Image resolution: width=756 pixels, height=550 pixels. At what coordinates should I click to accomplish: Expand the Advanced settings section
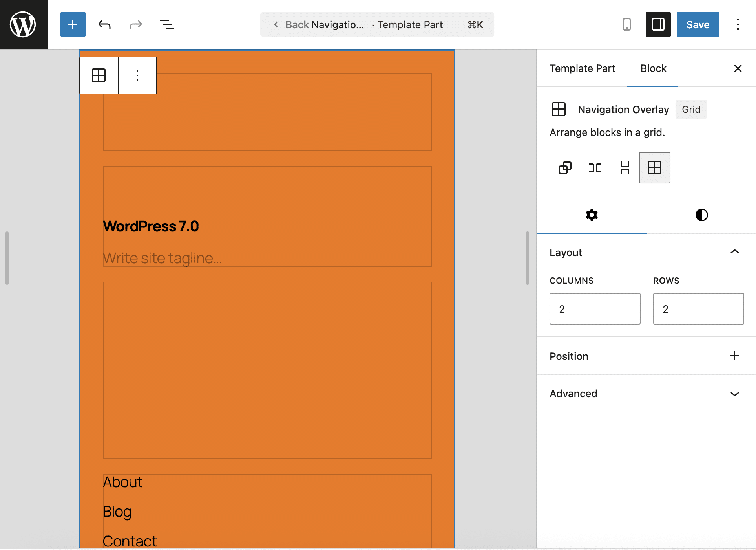735,394
